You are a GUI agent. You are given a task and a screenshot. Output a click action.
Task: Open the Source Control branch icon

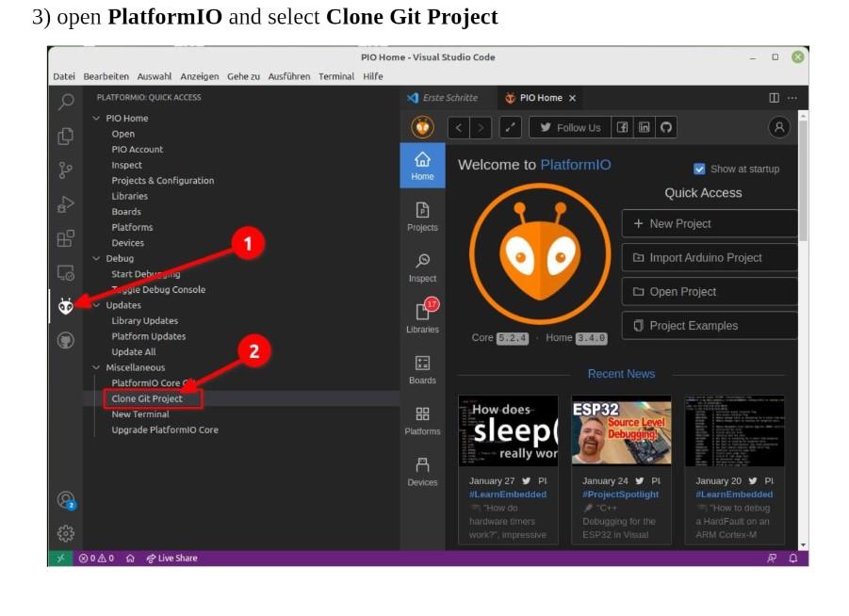coord(66,170)
